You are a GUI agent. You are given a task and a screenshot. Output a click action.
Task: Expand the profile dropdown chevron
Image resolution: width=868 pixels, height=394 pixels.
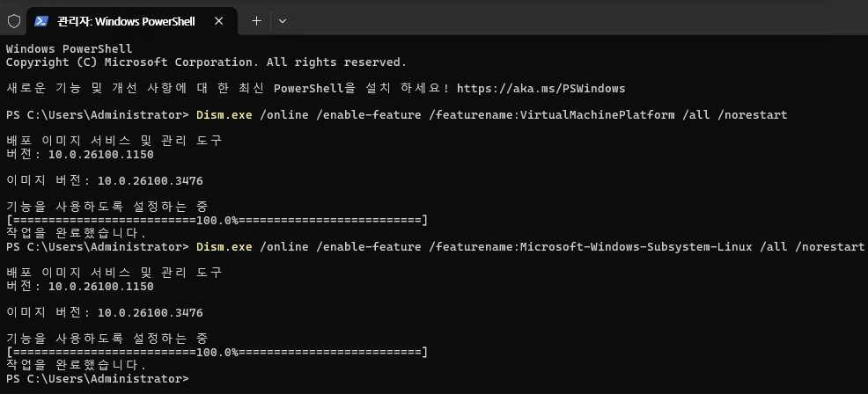click(x=283, y=21)
